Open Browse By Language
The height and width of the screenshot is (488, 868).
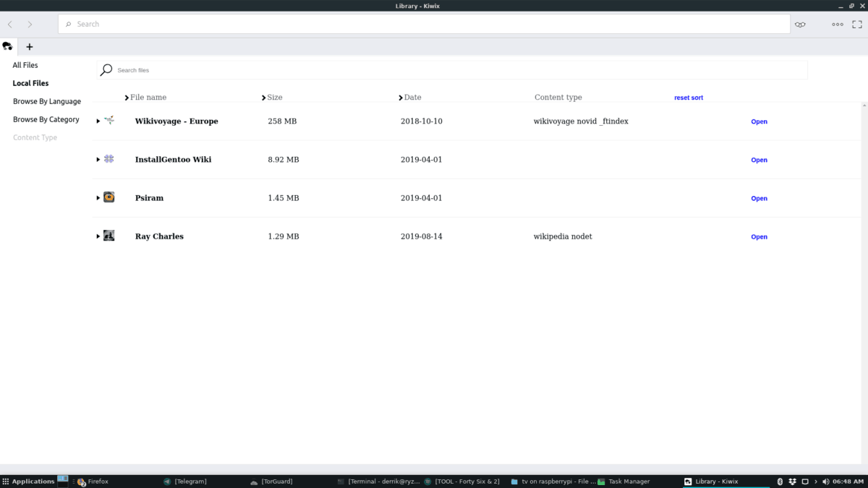click(47, 101)
